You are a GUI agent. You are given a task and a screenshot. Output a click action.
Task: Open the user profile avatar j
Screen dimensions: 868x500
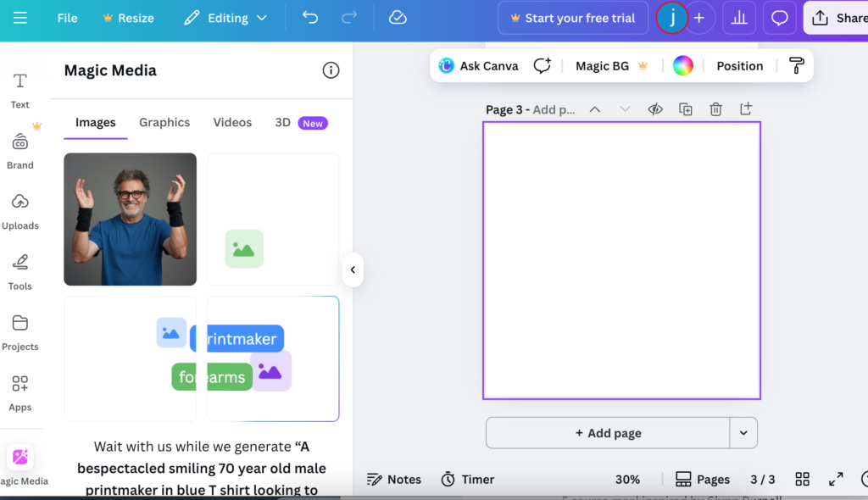pyautogui.click(x=672, y=18)
